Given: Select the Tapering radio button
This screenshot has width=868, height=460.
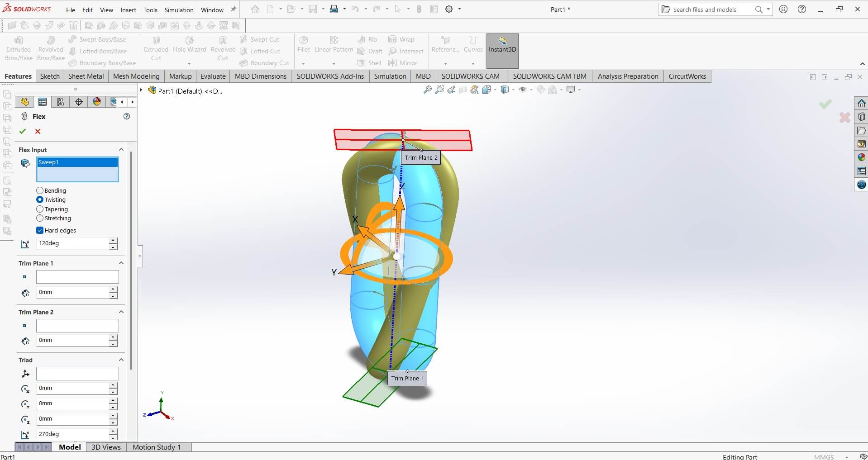Looking at the screenshot, I should [40, 209].
